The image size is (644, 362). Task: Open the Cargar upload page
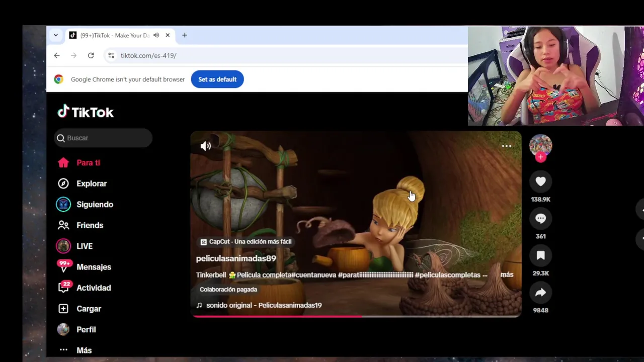(x=89, y=309)
